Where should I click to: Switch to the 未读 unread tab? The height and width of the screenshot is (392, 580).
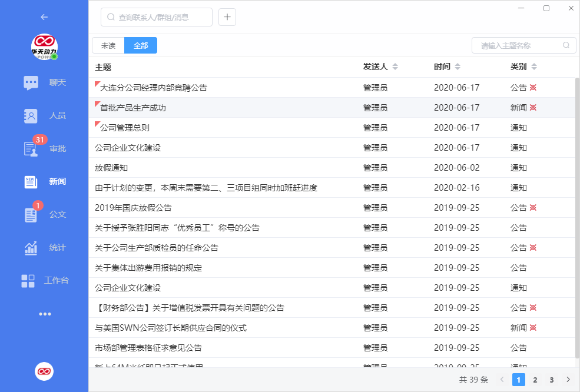point(108,45)
